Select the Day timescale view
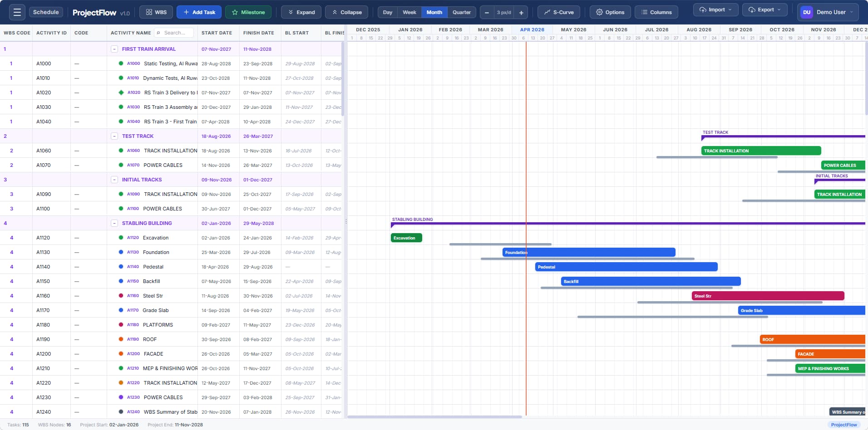The width and height of the screenshot is (868, 430). (387, 12)
